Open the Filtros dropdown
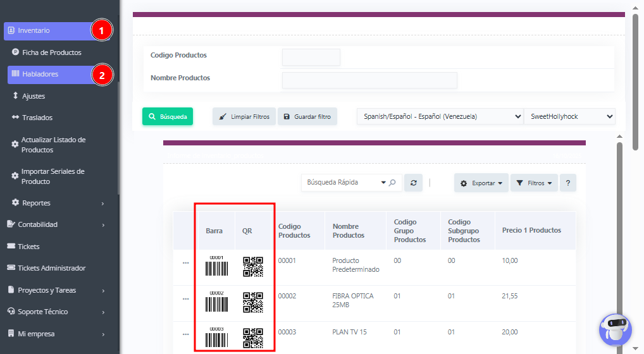This screenshot has height=354, width=644. (534, 183)
